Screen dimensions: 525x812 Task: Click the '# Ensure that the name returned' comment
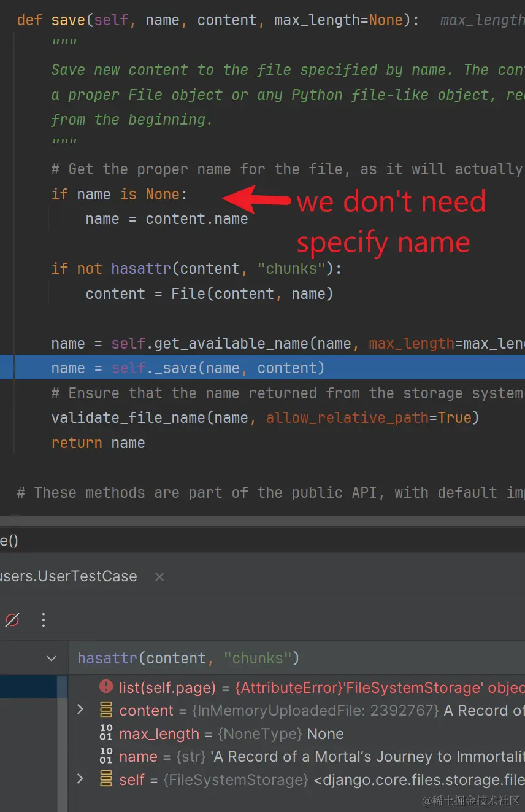point(288,393)
